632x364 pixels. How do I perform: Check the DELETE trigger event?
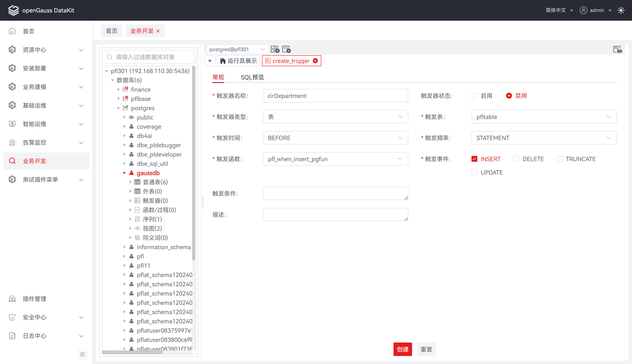pyautogui.click(x=516, y=159)
